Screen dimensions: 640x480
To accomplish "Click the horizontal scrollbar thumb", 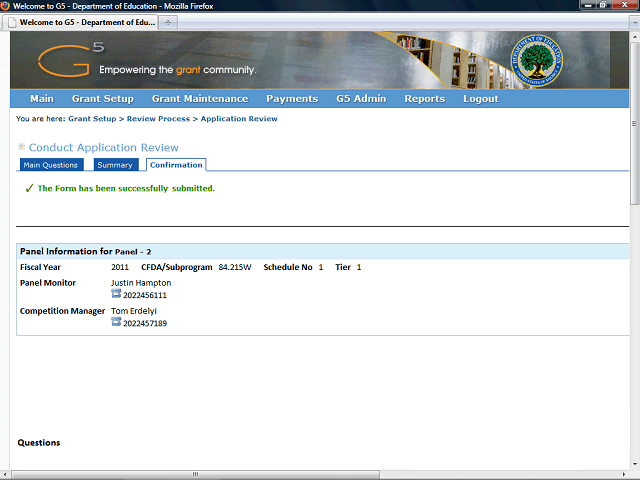I will tap(196, 474).
